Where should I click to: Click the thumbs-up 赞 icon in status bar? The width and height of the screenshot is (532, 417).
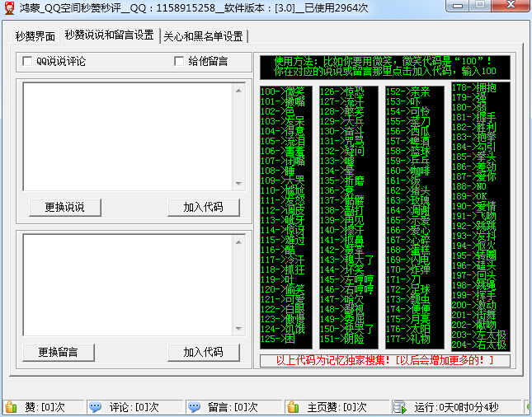pos(12,407)
